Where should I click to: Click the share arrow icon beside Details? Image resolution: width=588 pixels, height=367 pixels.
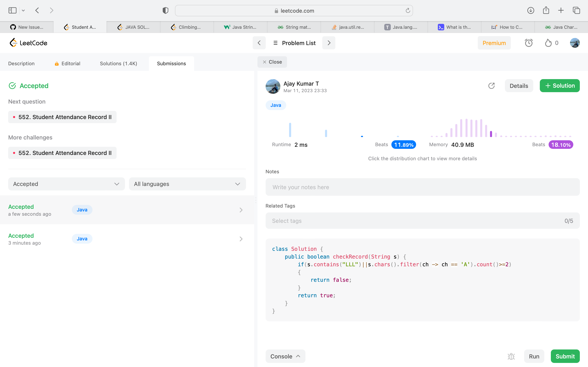[491, 86]
